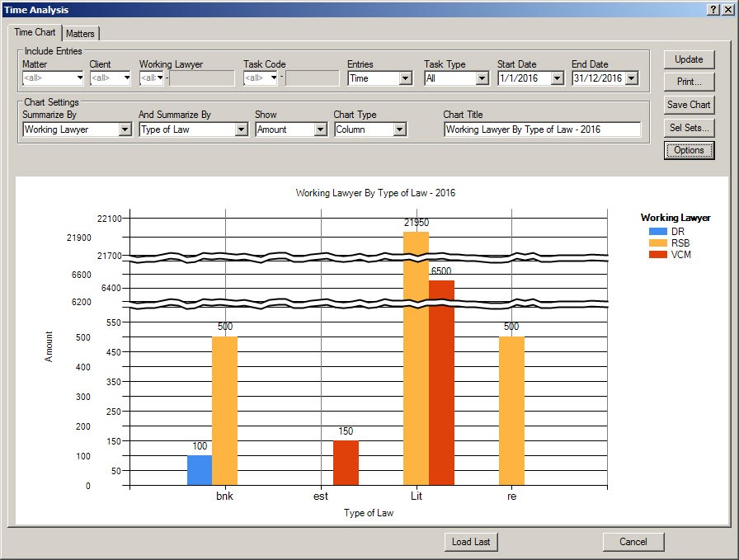Click the 'bnk' axis category label

point(225,496)
